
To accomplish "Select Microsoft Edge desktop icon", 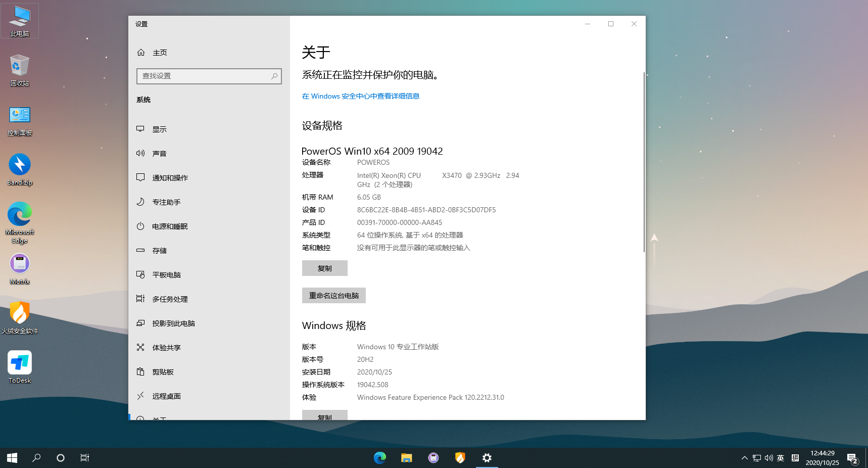I will point(20,222).
